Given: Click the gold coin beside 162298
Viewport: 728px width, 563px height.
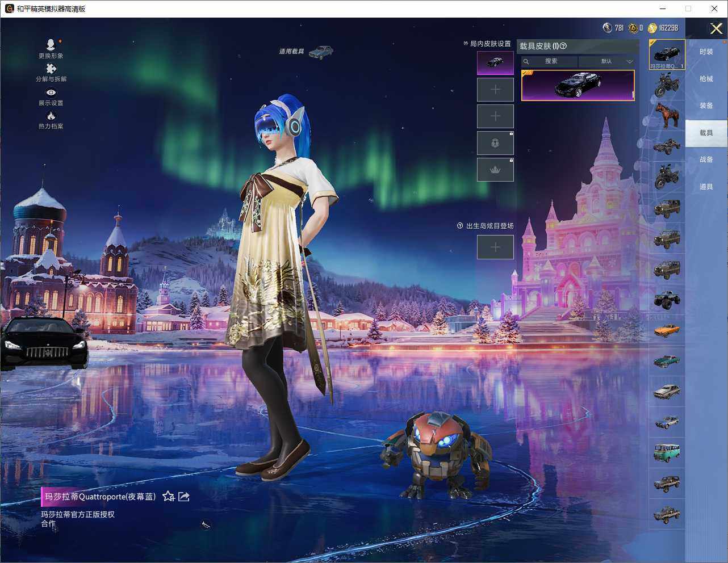Looking at the screenshot, I should coord(652,28).
